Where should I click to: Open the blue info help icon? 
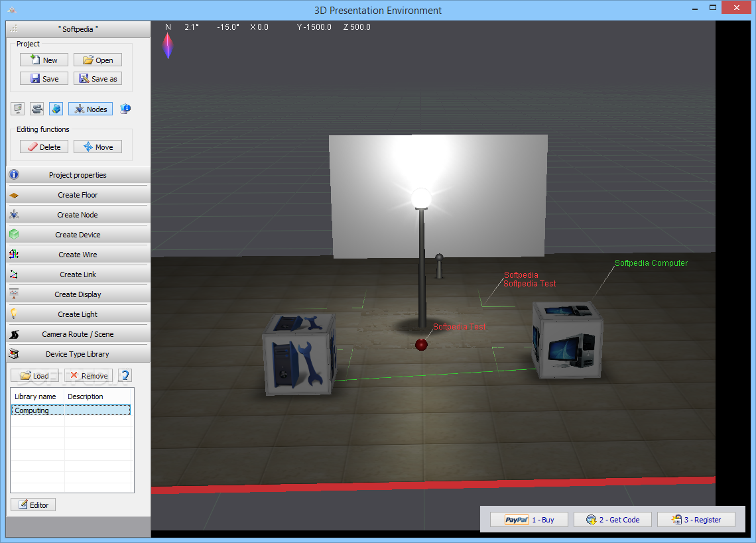(x=125, y=109)
